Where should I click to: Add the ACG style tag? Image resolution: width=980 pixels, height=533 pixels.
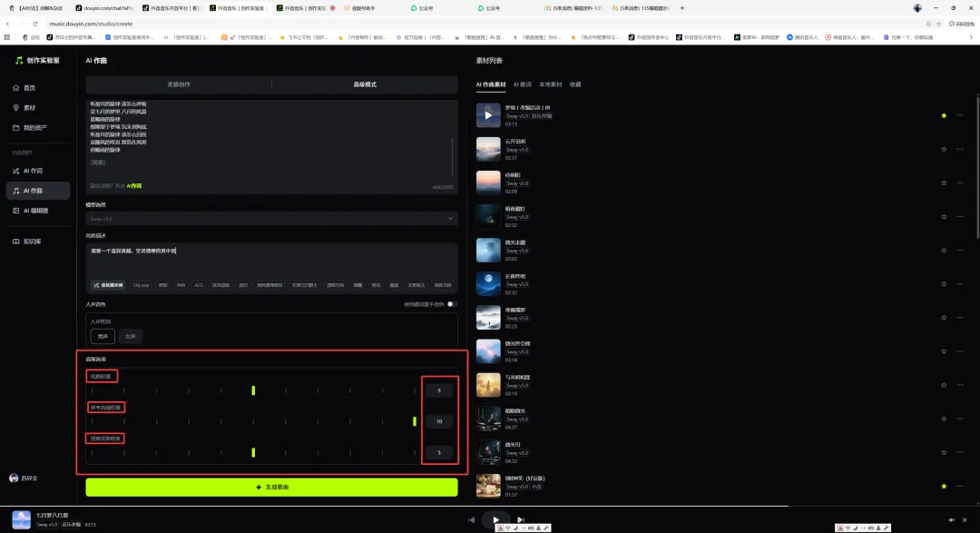[199, 285]
